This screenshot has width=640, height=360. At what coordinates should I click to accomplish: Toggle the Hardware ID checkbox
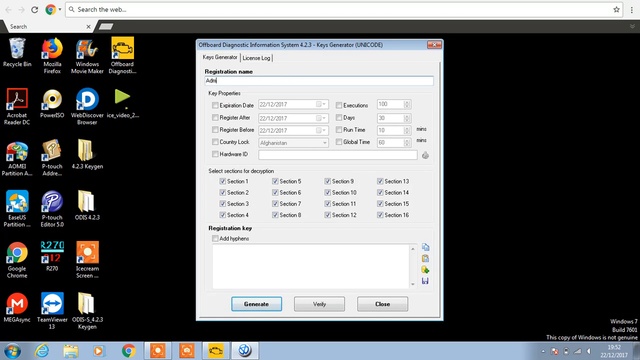215,154
